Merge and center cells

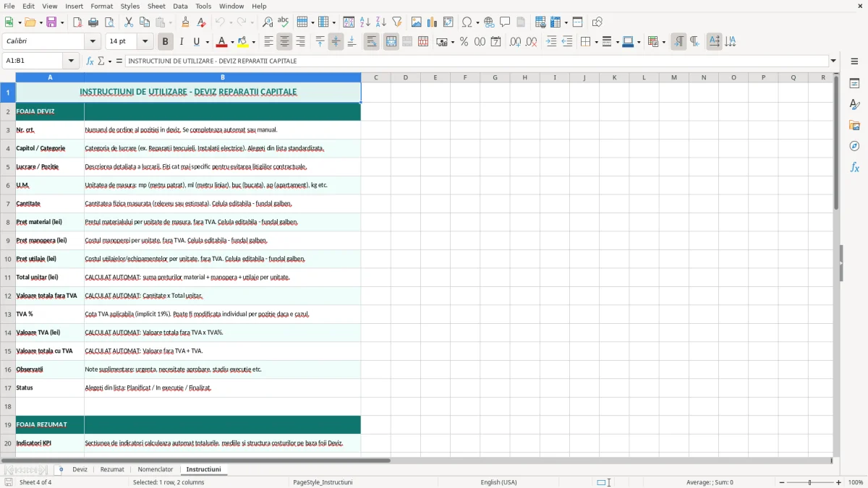pyautogui.click(x=391, y=42)
